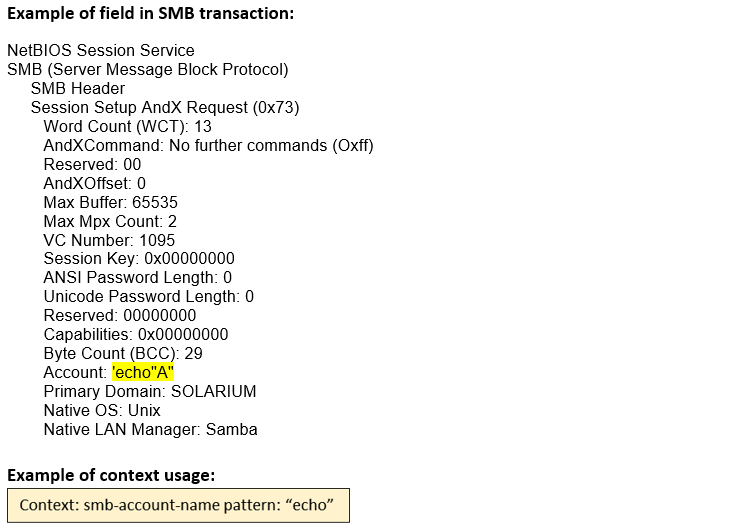
Task: Select the Session Key: 0x00000000 field
Action: pyautogui.click(x=139, y=259)
